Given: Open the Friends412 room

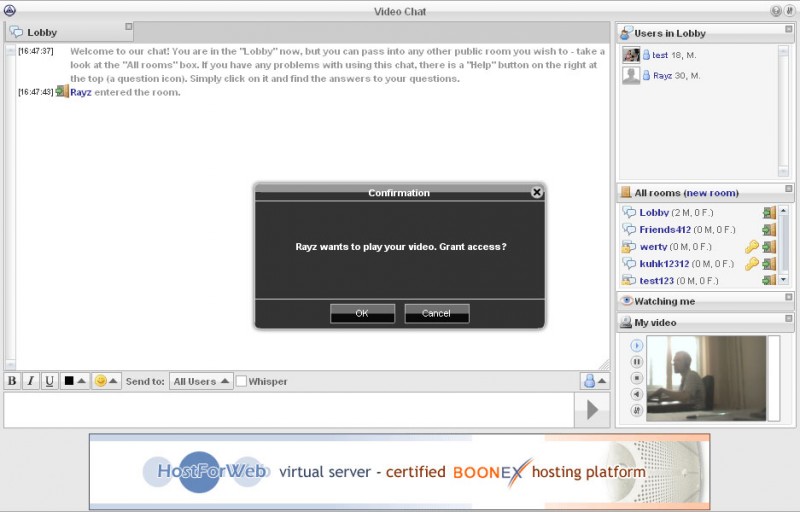Looking at the screenshot, I should click(665, 229).
